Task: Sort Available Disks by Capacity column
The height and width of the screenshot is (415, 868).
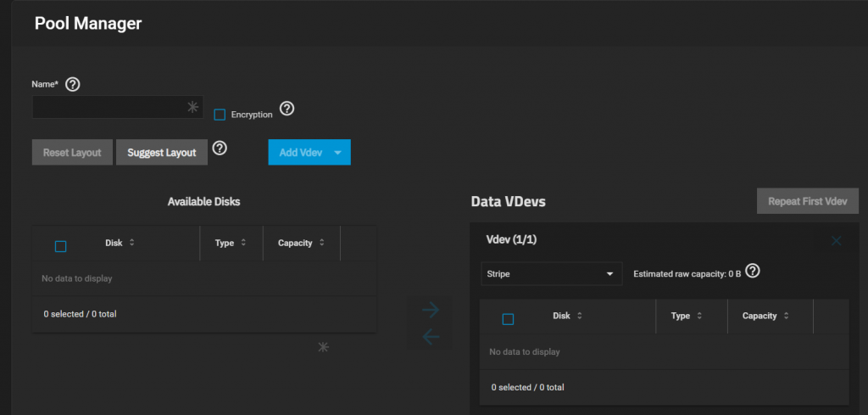Action: (301, 243)
